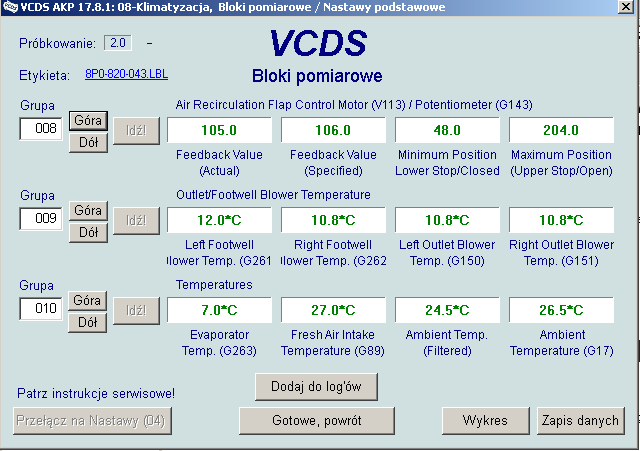Click the Ambient Temp. (Filtered) label
Screen dimensions: 640x451
pyautogui.click(x=447, y=342)
